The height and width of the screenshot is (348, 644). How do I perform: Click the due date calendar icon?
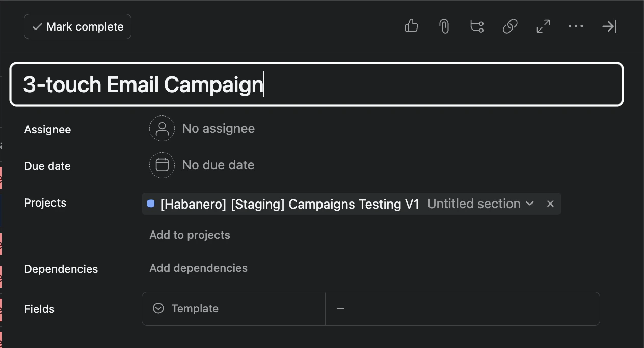click(x=162, y=165)
